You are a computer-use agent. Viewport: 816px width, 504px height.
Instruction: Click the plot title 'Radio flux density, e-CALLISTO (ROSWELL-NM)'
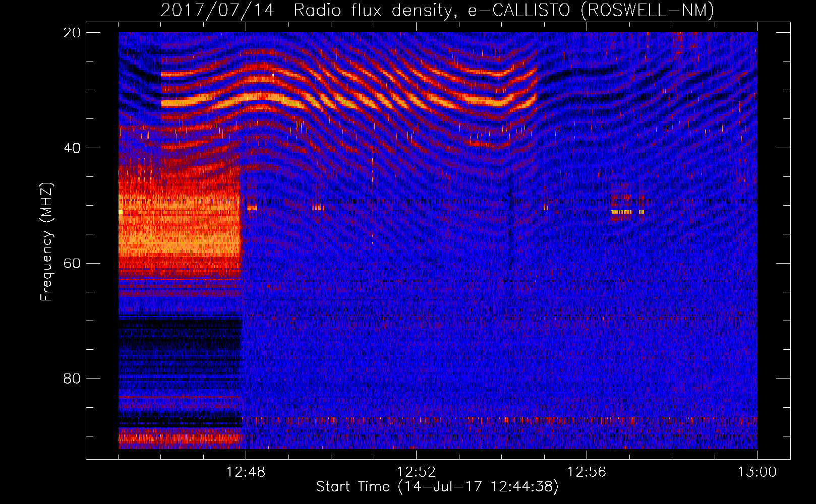point(504,10)
